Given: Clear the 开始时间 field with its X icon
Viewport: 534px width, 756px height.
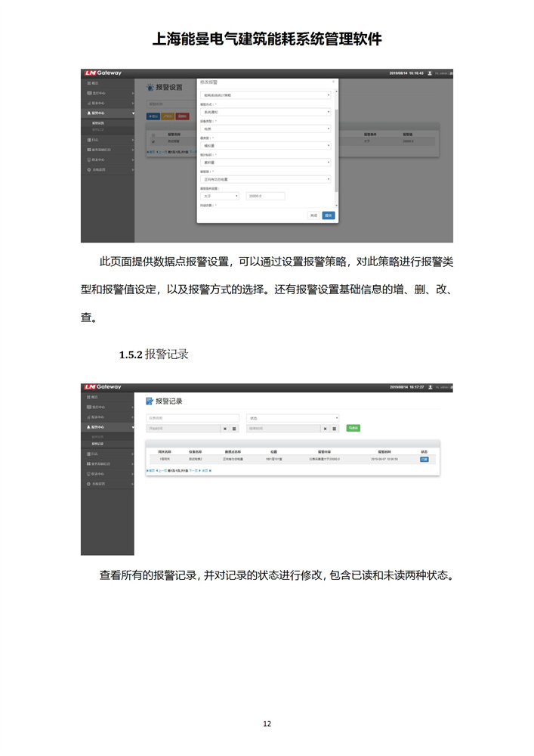Looking at the screenshot, I should 224,429.
